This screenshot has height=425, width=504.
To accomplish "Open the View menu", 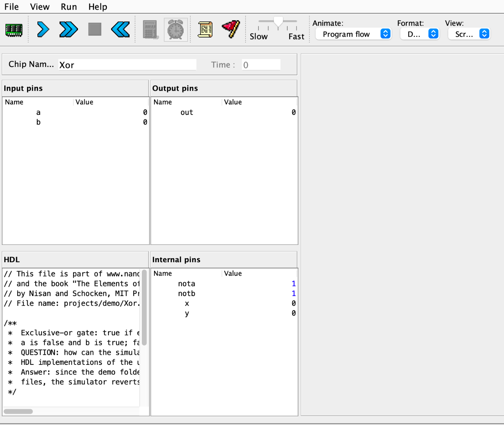I will click(40, 7).
